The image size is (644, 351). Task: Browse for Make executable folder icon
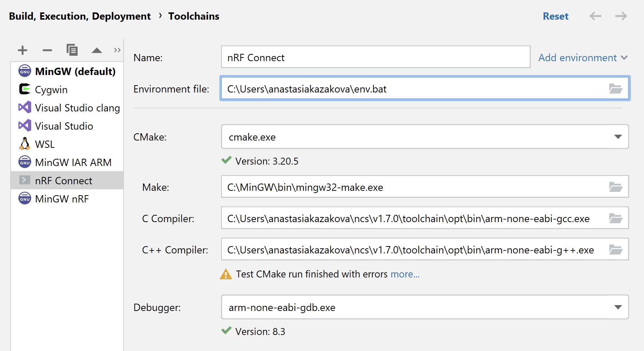point(616,187)
